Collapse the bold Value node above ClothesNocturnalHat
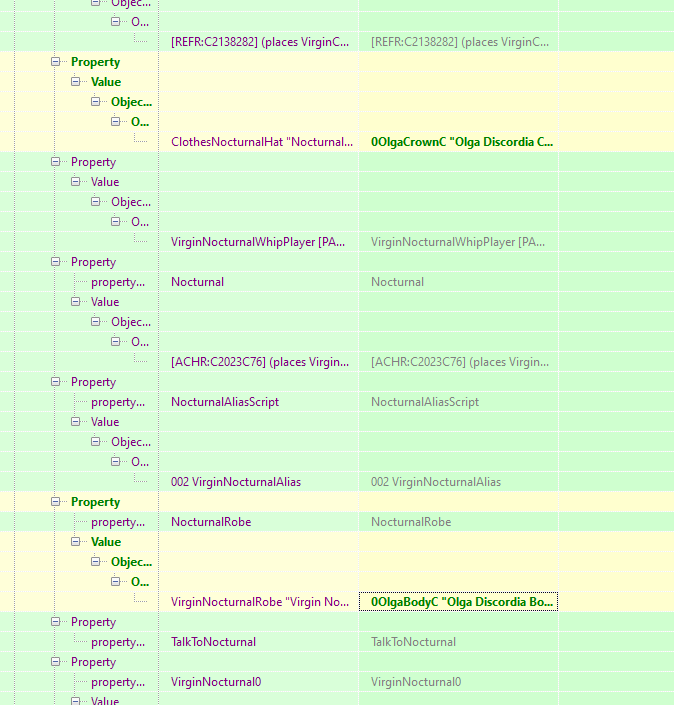Viewport: 674px width, 705px height. (76, 82)
